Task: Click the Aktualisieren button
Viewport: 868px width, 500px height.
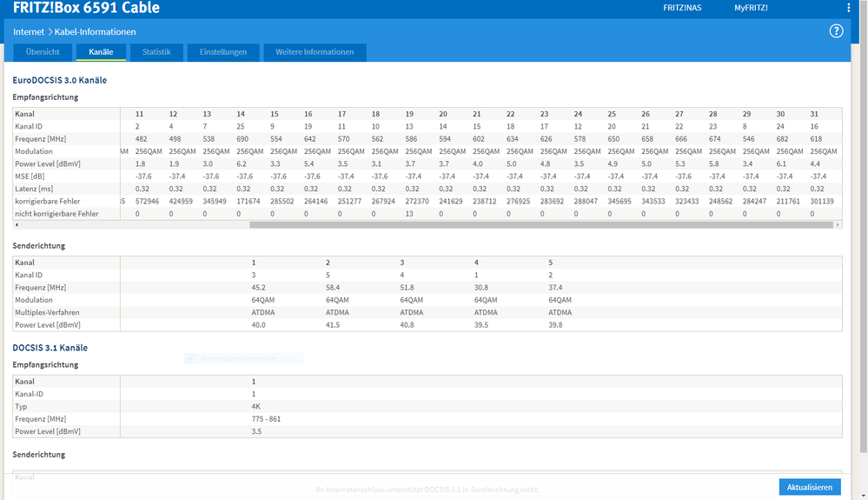Action: click(x=810, y=487)
